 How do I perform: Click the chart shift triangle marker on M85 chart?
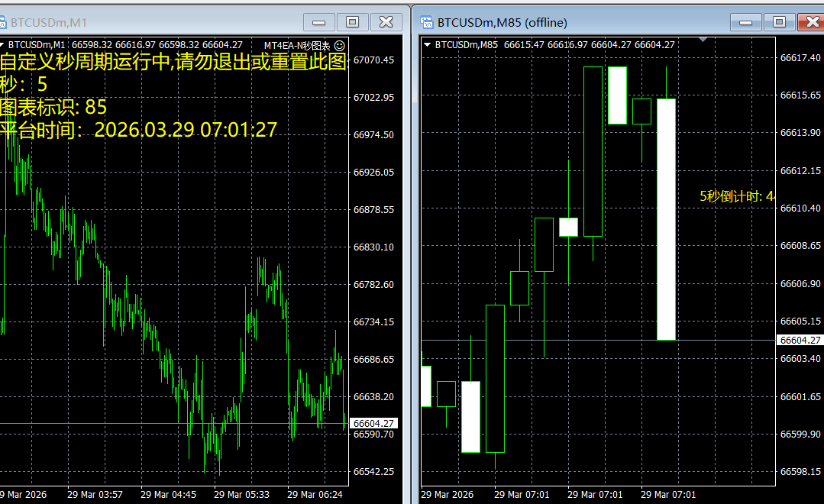(703, 40)
